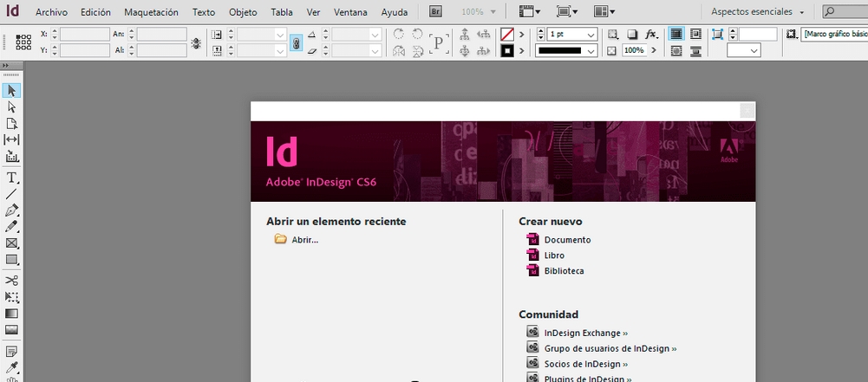868x382 pixels.
Task: Click Rotate 90° clockwise icon
Action: (399, 35)
